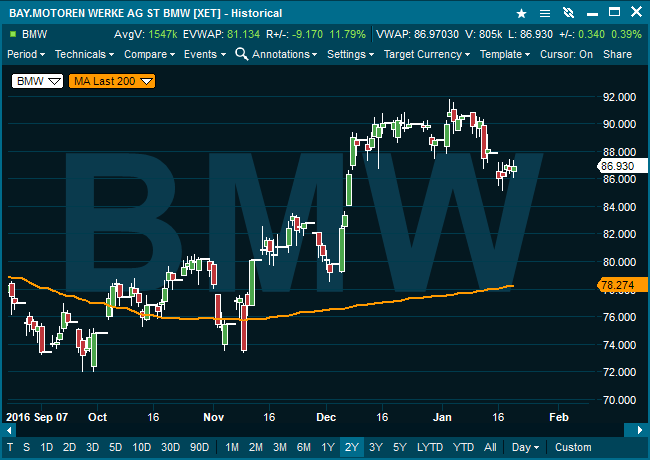The image size is (650, 460).
Task: Click the Jan date axis label
Action: (x=442, y=417)
